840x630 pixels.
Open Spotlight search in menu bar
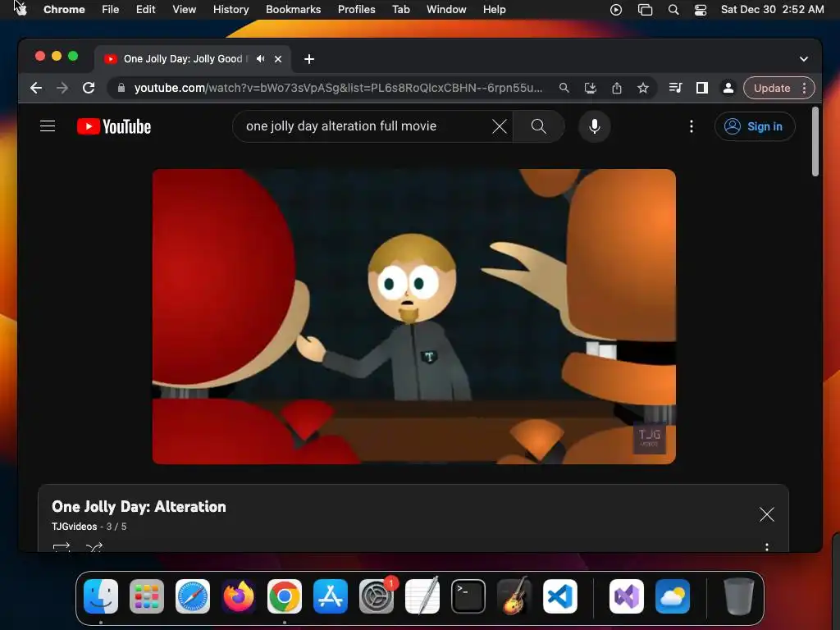click(673, 10)
